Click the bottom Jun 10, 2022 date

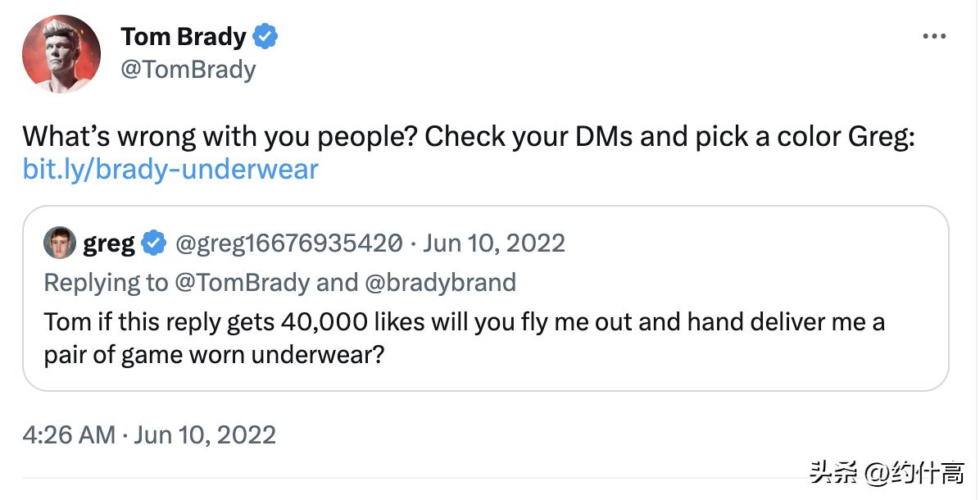(205, 434)
